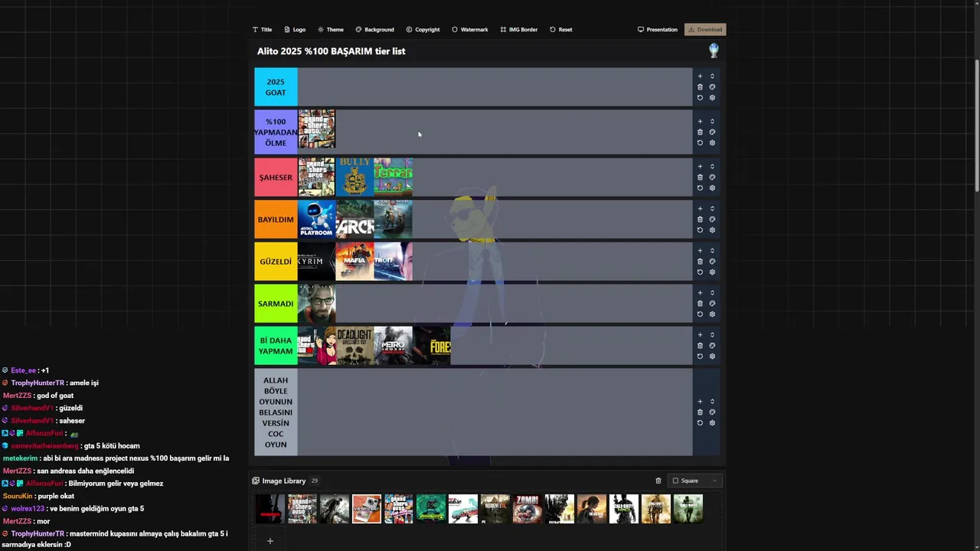Viewport: 980px width, 551px height.
Task: Delete the %100 YAPMADAN ÖLME row
Action: (x=700, y=132)
